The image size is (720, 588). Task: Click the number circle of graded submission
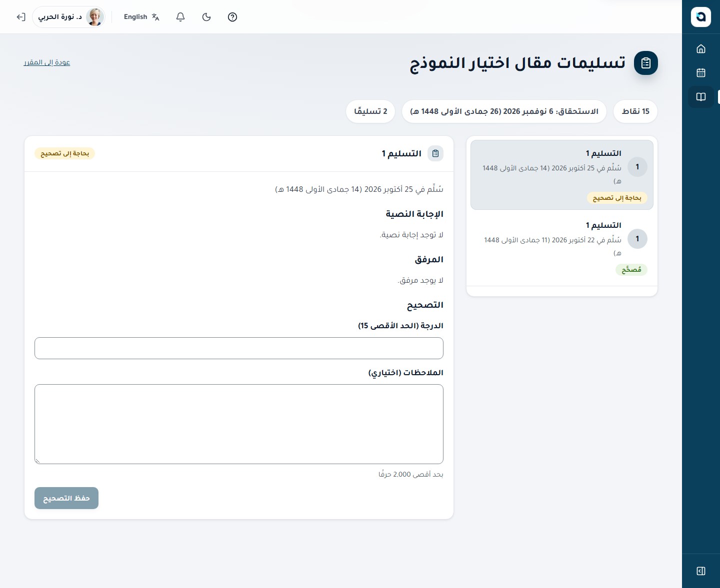point(637,239)
